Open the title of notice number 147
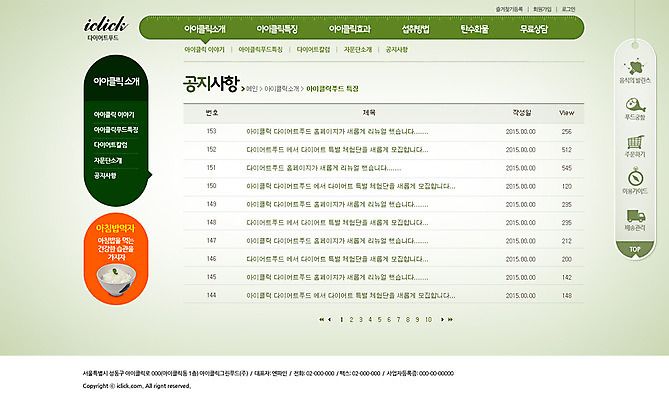The width and height of the screenshot is (669, 400). tap(337, 241)
